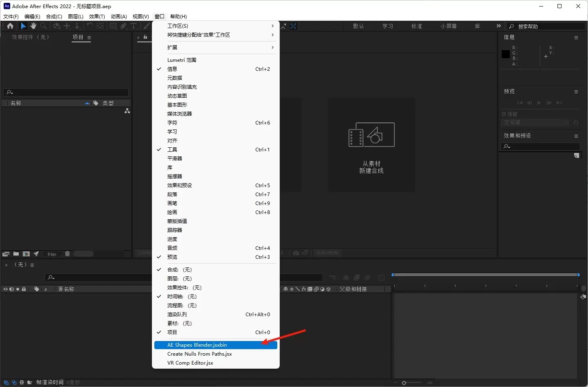The image size is (588, 387).
Task: Click the interpret footage icon in Project panel
Action: [6, 254]
